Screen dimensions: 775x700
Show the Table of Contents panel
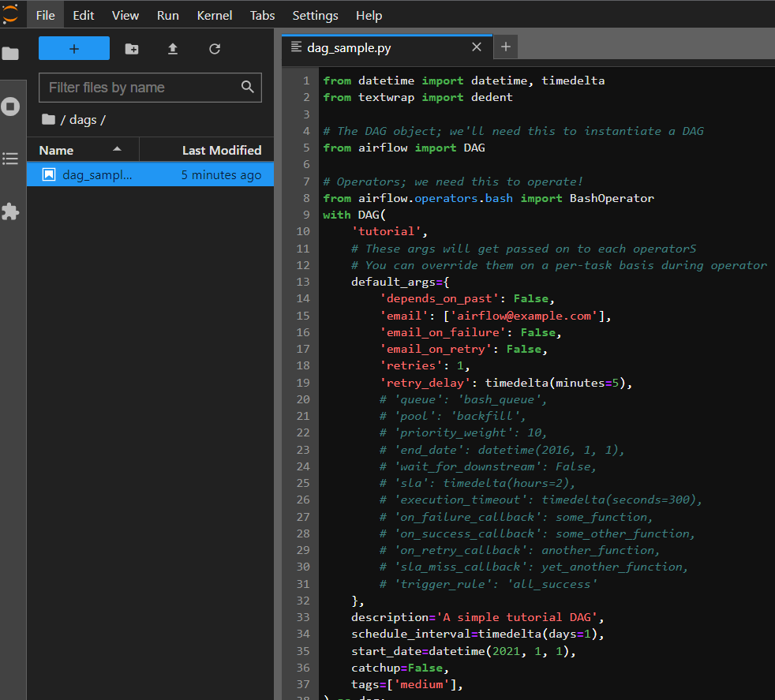[10, 159]
